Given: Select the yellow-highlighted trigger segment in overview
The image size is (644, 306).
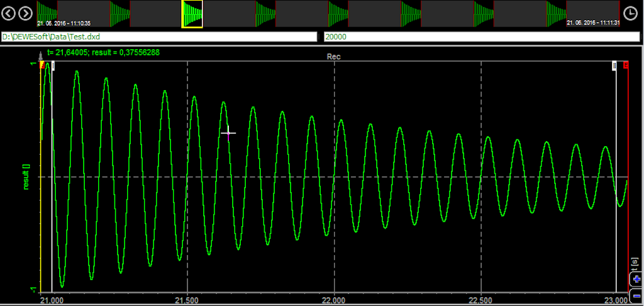Looking at the screenshot, I should click(192, 14).
